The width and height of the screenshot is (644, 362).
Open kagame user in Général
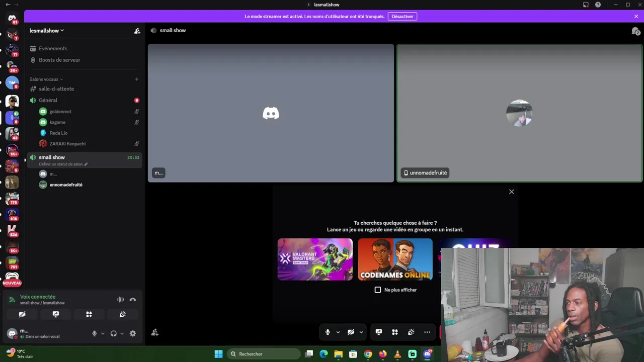[57, 122]
